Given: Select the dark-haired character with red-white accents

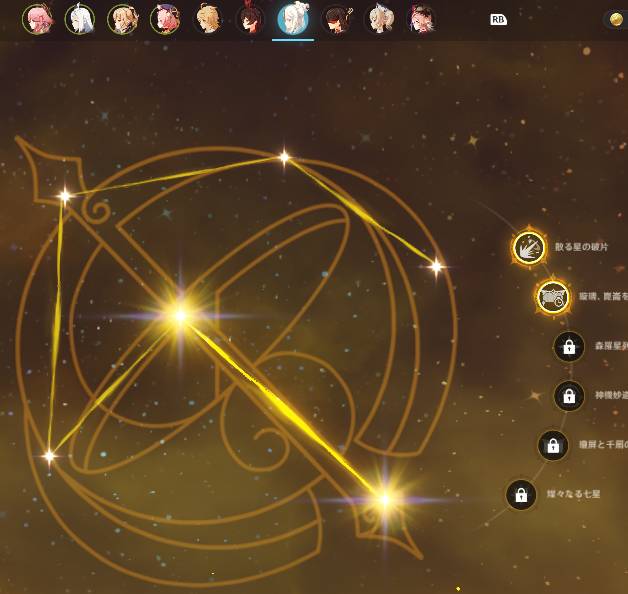Looking at the screenshot, I should (421, 19).
